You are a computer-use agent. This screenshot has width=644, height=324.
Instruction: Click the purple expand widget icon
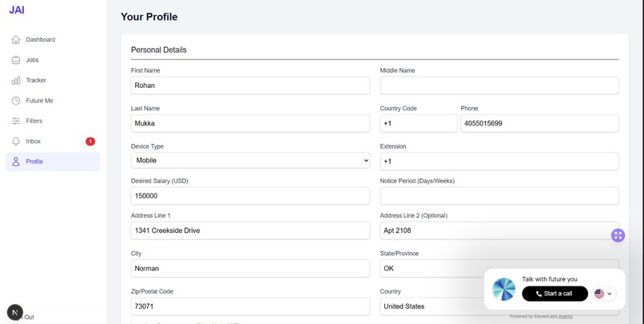pyautogui.click(x=618, y=235)
